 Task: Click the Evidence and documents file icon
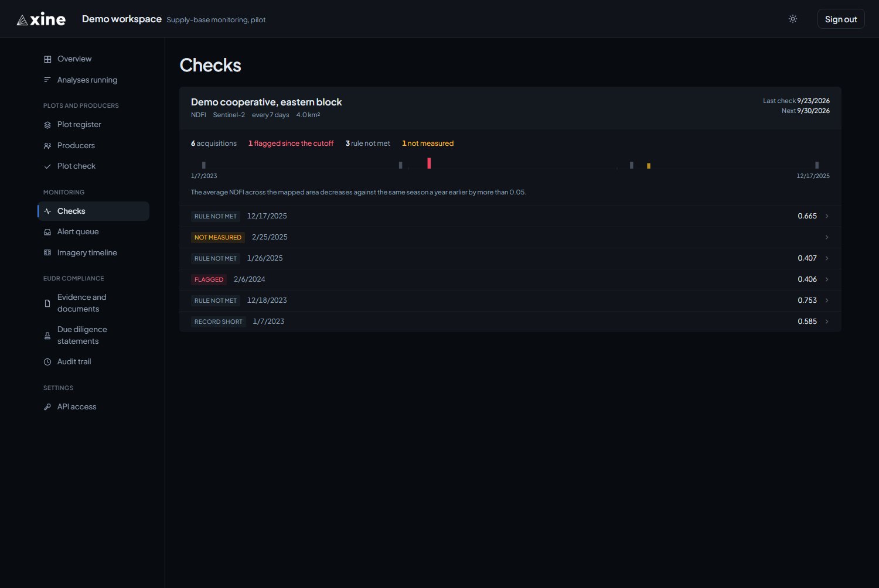(47, 303)
